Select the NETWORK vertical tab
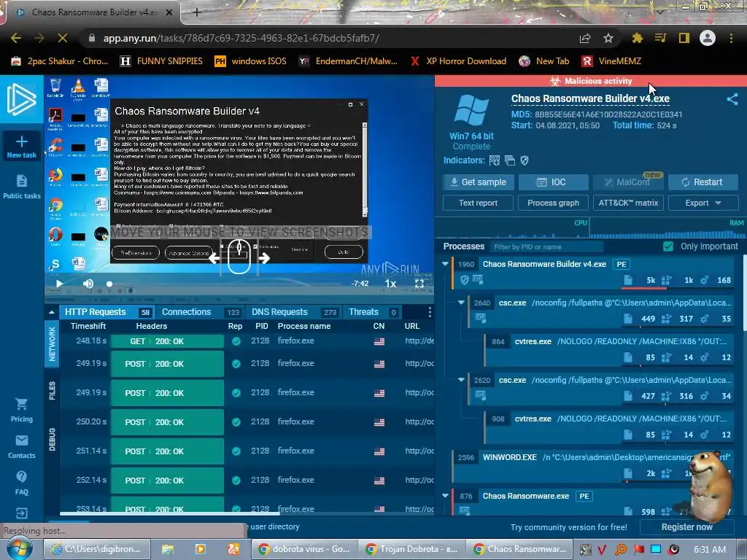 (x=52, y=344)
